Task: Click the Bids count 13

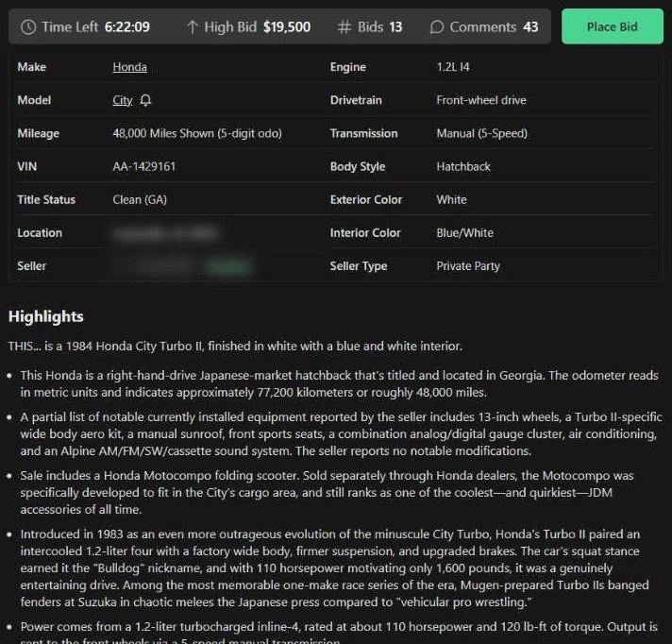Action: [395, 27]
